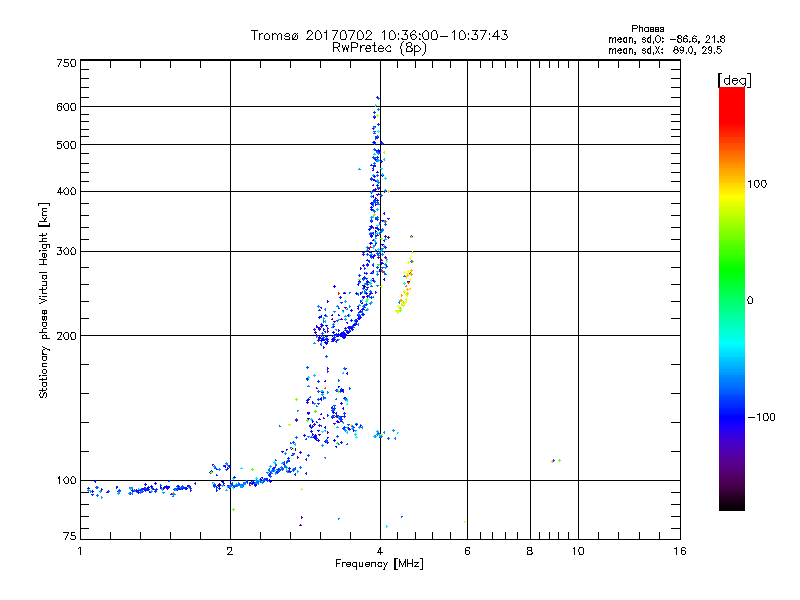
Task: Click the colorbar tick label '0'
Action: [x=750, y=301]
